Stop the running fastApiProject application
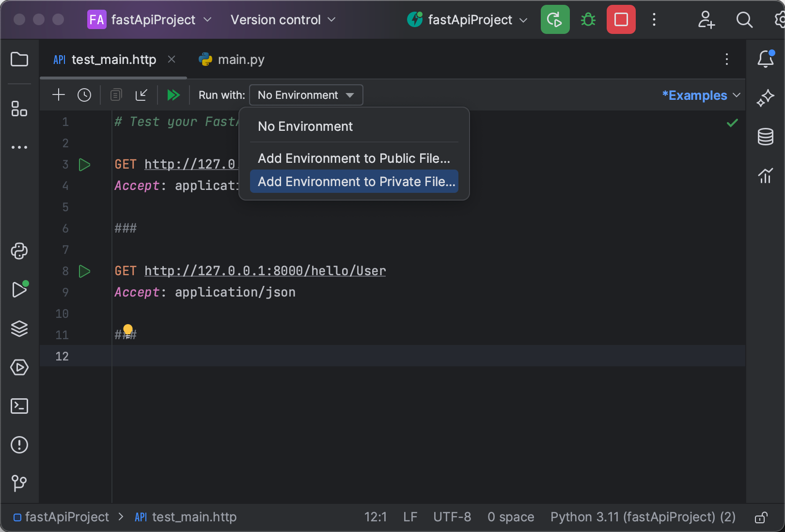Image resolution: width=785 pixels, height=532 pixels. pos(621,20)
